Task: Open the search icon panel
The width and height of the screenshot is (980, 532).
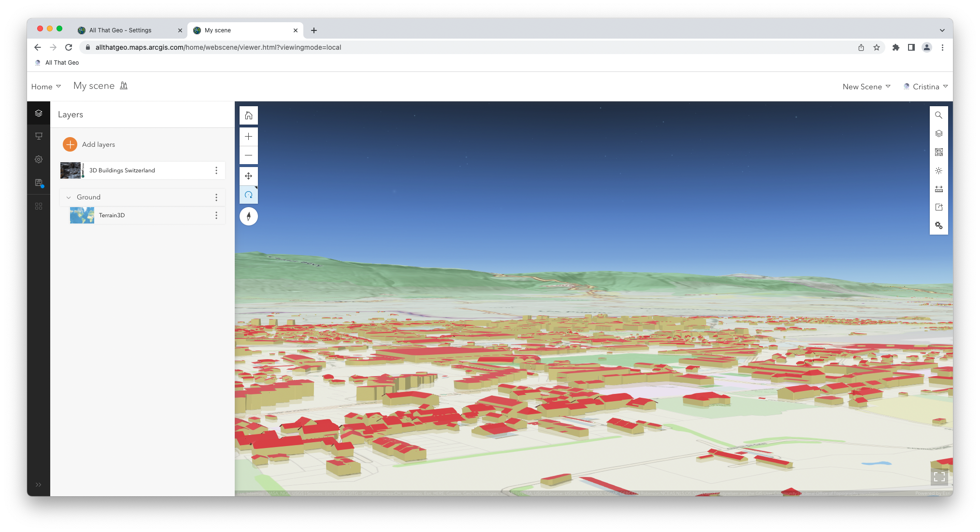Action: [x=938, y=115]
